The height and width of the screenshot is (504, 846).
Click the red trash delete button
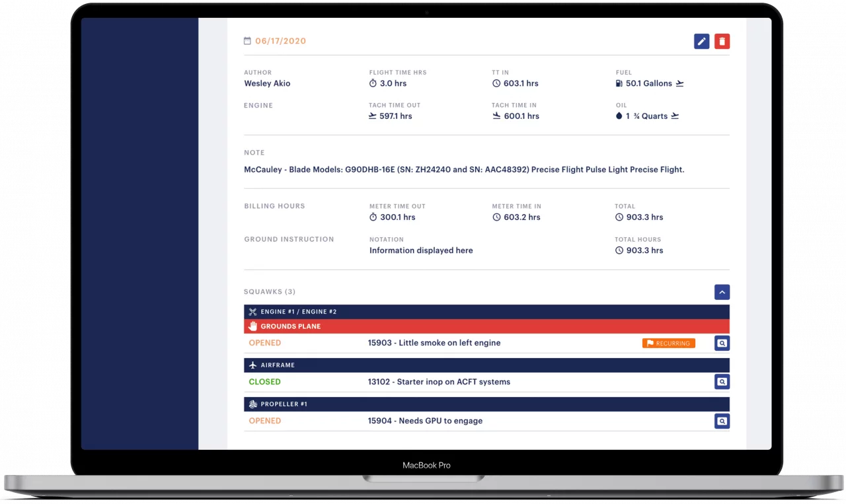coord(722,42)
